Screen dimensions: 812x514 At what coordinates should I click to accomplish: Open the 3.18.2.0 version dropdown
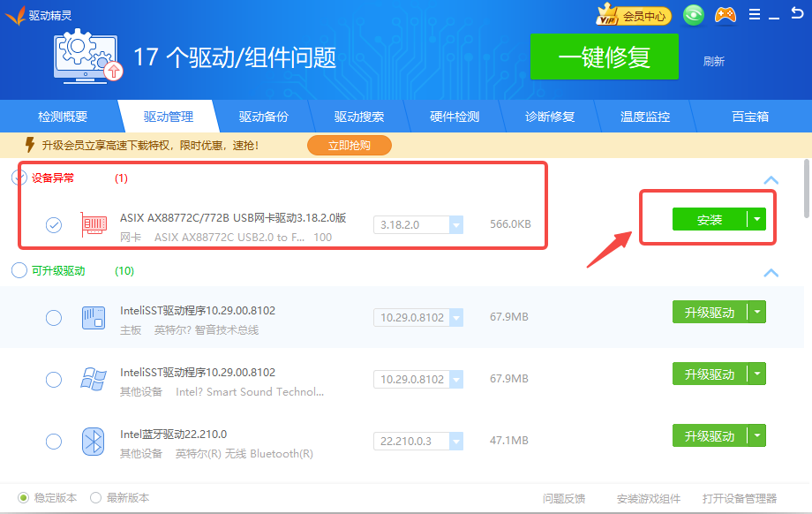456,225
